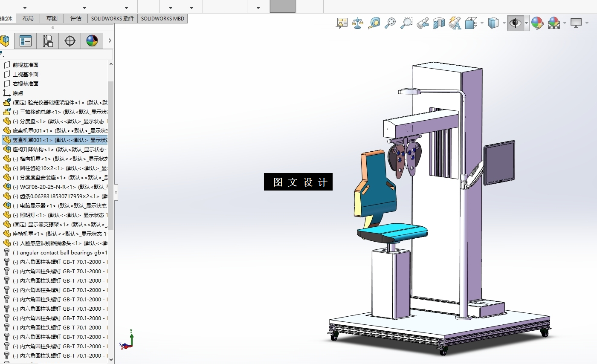Select 上视基准面 in the tree
The image size is (597, 364).
pos(26,74)
